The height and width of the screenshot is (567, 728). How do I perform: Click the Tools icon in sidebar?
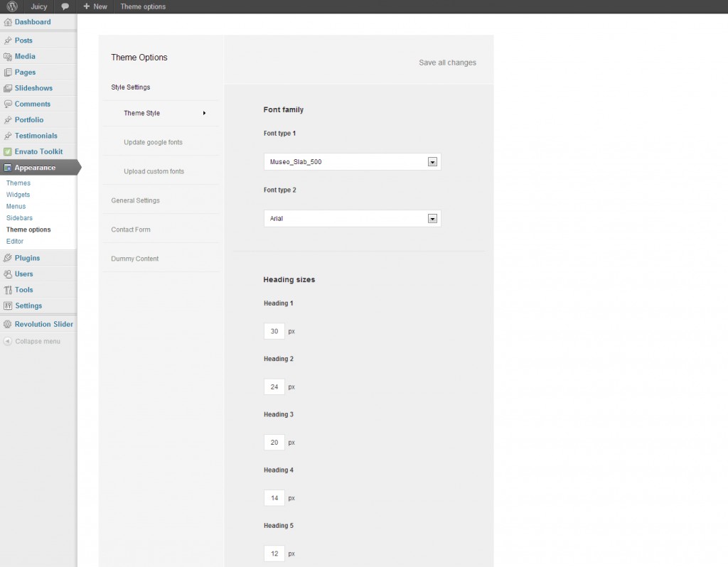[7, 290]
